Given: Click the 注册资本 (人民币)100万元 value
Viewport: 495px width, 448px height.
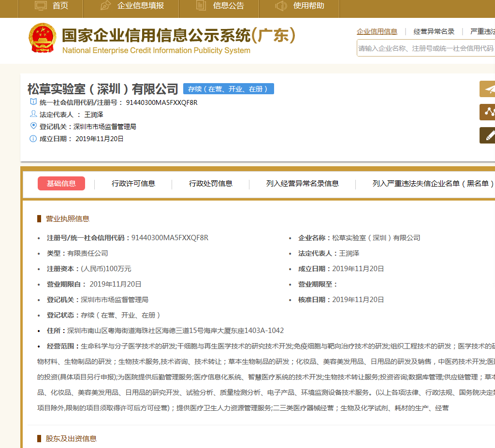Looking at the screenshot, I should pyautogui.click(x=106, y=269).
